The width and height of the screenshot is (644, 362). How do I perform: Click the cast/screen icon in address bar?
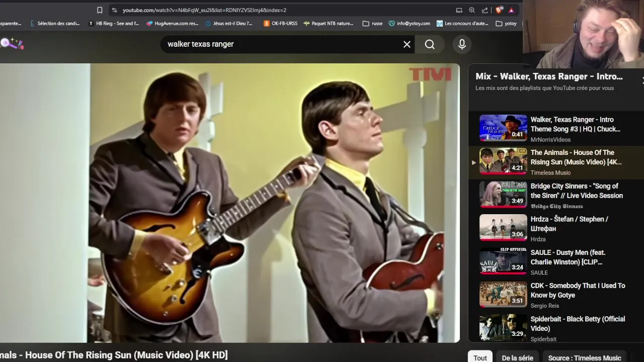point(459,10)
